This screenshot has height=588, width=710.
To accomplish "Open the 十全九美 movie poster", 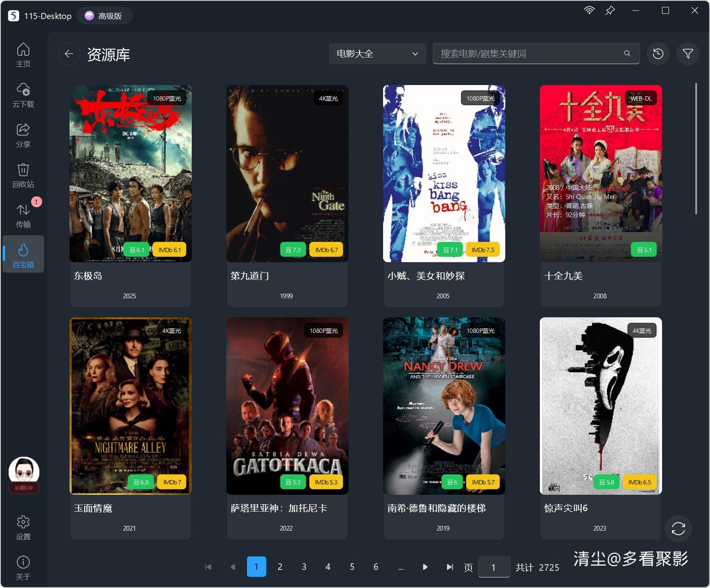I will [x=601, y=174].
